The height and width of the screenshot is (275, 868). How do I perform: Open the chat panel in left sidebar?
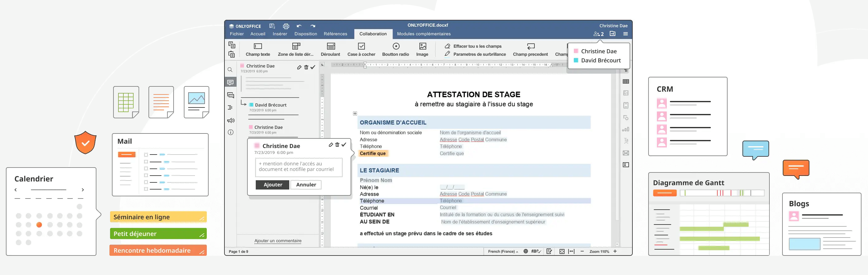pyautogui.click(x=230, y=95)
